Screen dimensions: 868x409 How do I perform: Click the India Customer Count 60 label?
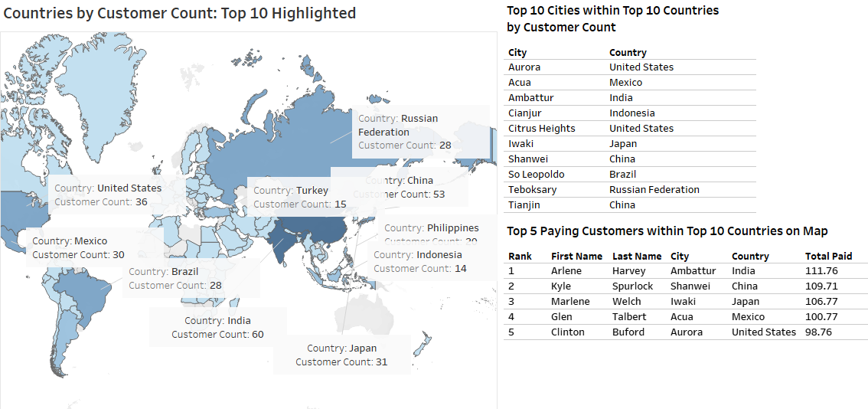point(218,328)
